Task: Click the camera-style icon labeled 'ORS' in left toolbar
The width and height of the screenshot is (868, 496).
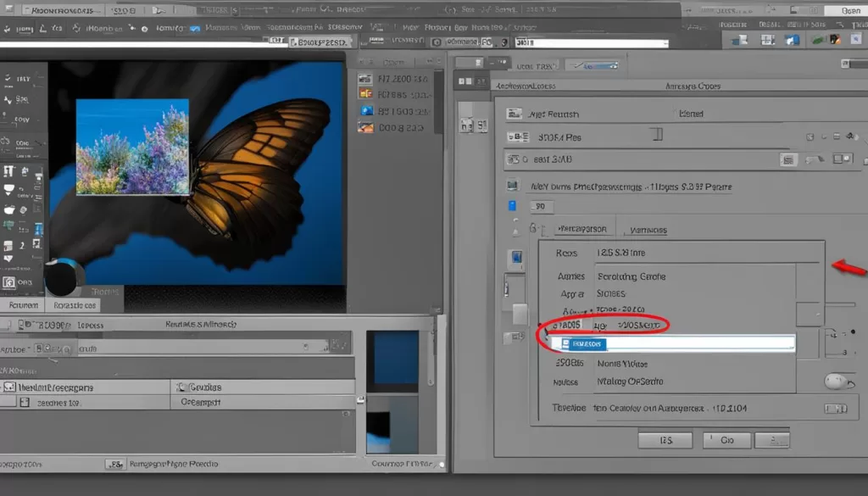Action: 8,282
